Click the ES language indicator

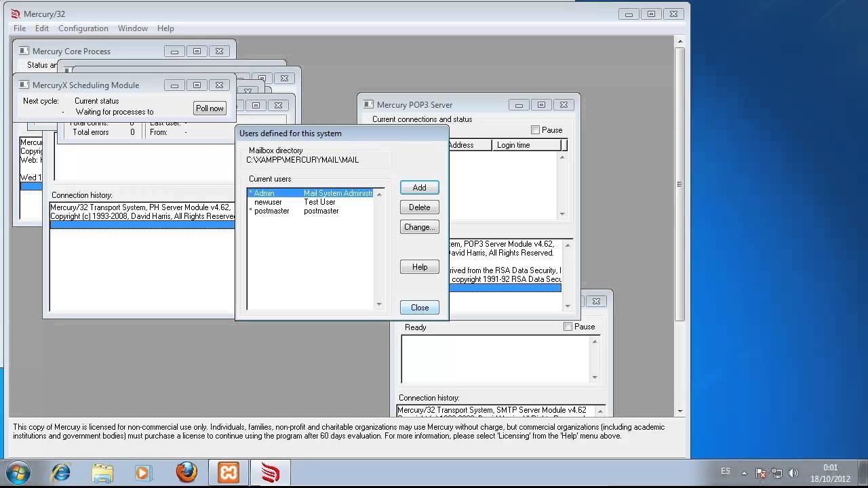pyautogui.click(x=726, y=471)
